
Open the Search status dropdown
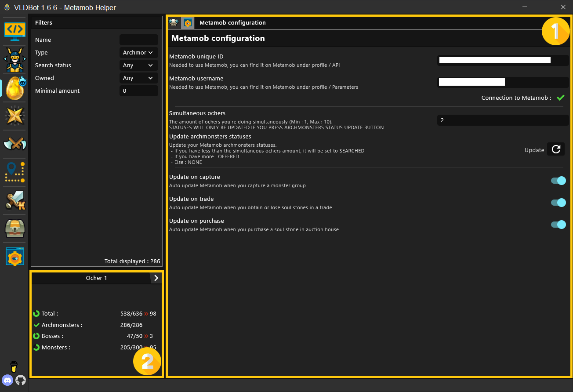[138, 65]
